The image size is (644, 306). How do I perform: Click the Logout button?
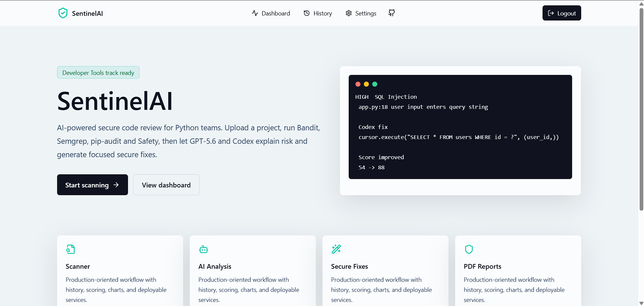(562, 13)
